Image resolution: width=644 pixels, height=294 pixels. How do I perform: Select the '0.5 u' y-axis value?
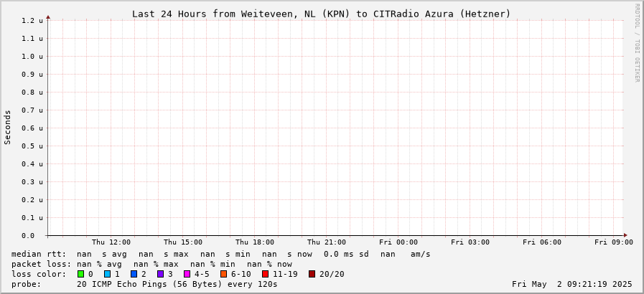[x=32, y=146]
